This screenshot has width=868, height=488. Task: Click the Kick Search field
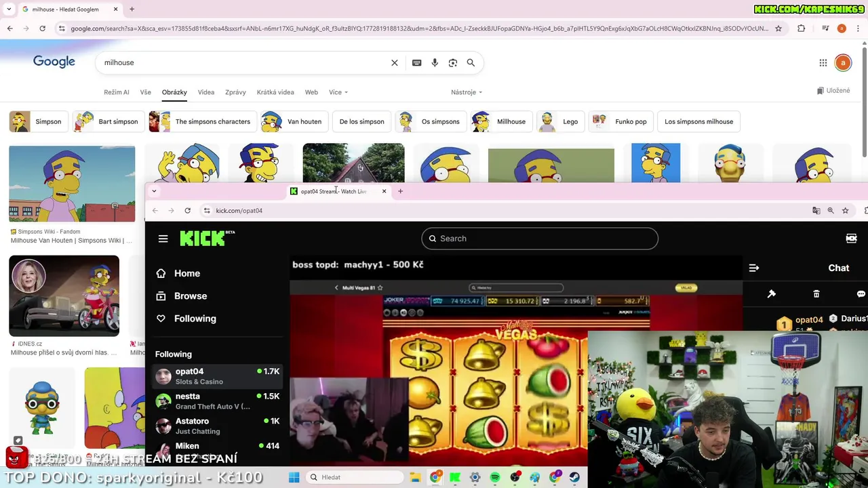540,239
